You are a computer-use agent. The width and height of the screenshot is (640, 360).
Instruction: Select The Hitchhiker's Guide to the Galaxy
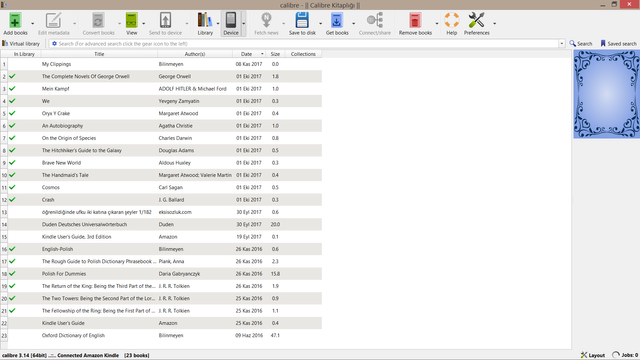(x=82, y=150)
